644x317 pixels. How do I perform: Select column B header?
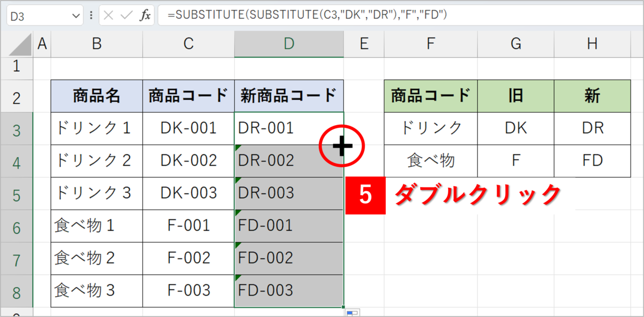97,45
